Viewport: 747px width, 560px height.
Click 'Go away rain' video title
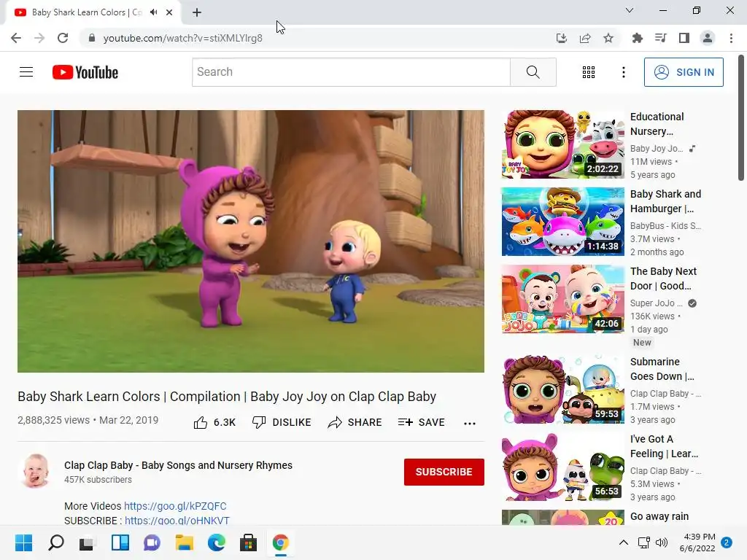coord(659,516)
